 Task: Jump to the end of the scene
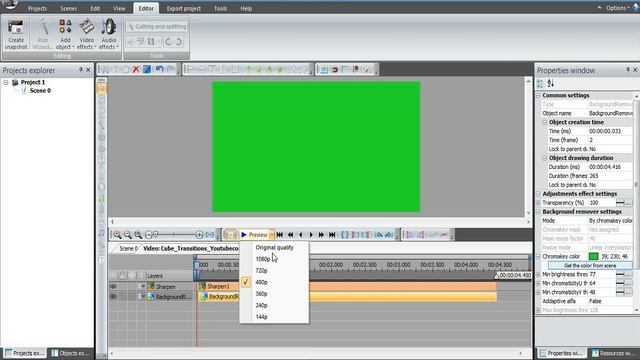[332, 235]
